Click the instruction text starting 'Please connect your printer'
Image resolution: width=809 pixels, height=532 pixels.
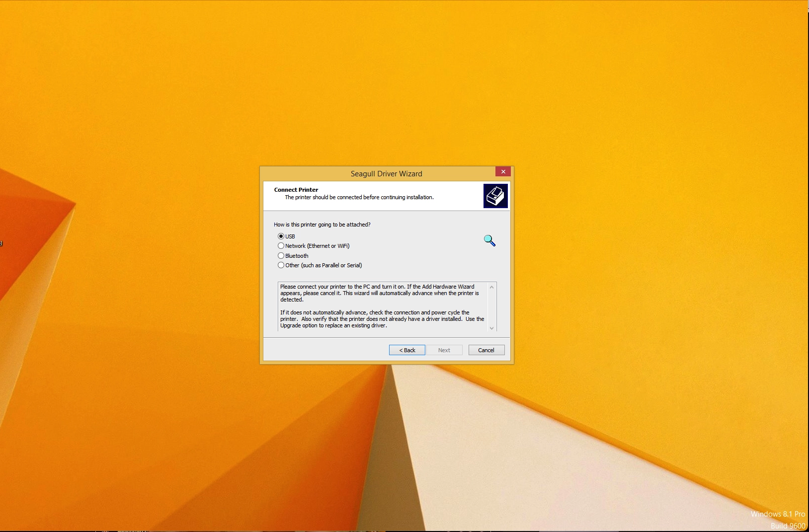380,293
